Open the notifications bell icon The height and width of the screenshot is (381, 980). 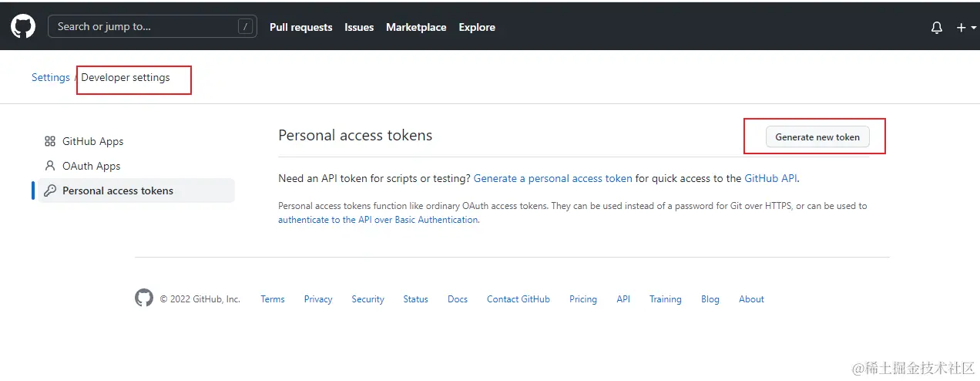tap(937, 27)
